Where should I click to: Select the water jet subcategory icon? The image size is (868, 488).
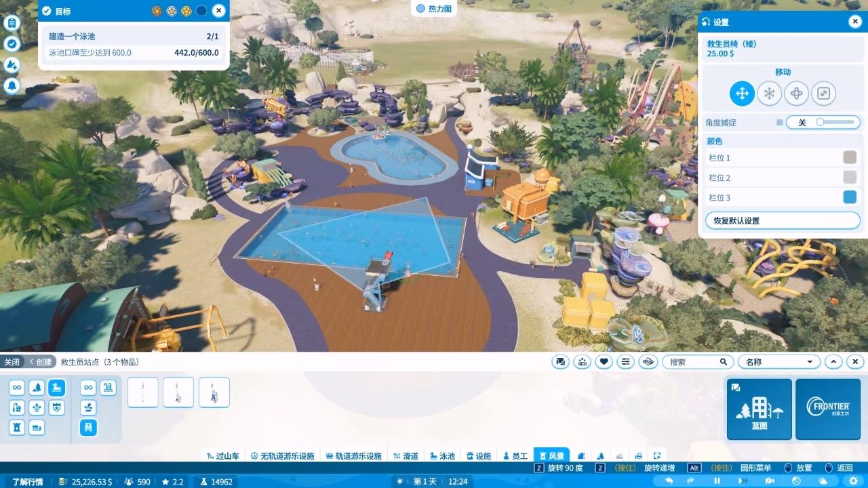pyautogui.click(x=88, y=408)
